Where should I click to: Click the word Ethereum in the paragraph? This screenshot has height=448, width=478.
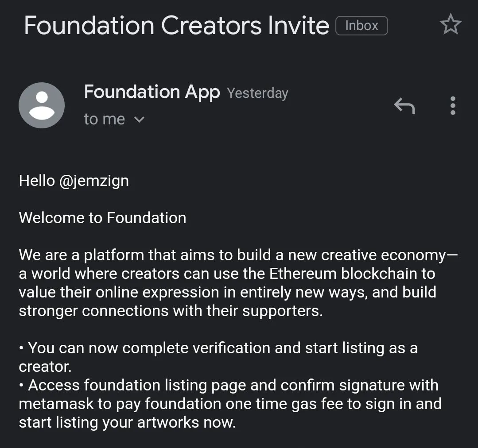[x=303, y=274]
